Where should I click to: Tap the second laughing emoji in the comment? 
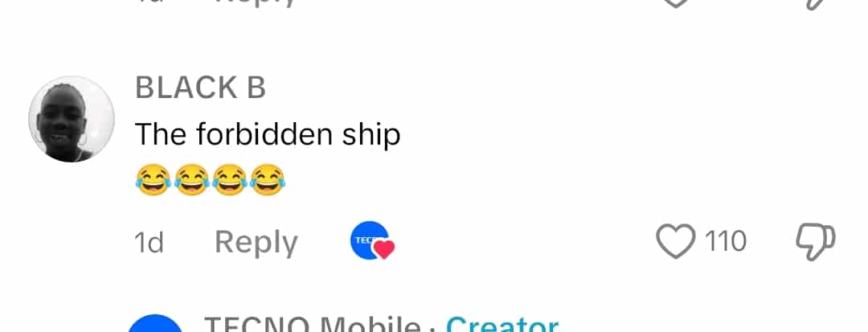click(191, 180)
